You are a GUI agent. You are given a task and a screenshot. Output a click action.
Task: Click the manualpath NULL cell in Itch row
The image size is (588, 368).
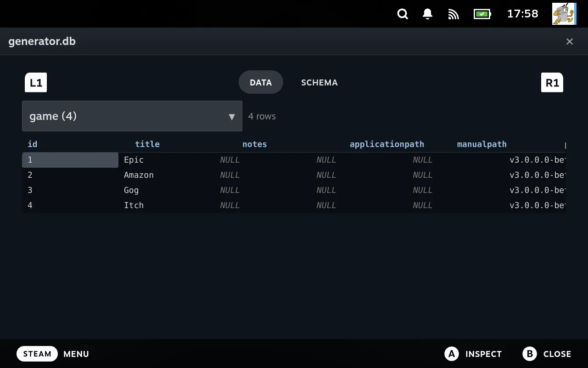click(x=456, y=205)
